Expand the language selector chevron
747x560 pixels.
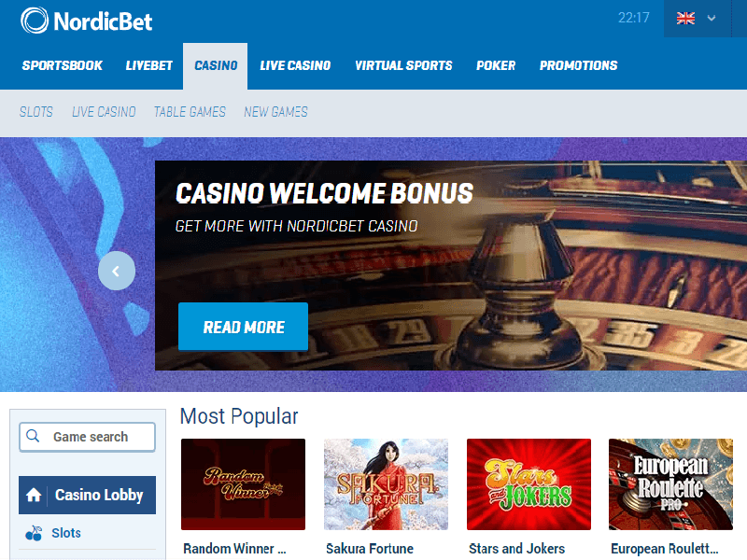tap(712, 18)
